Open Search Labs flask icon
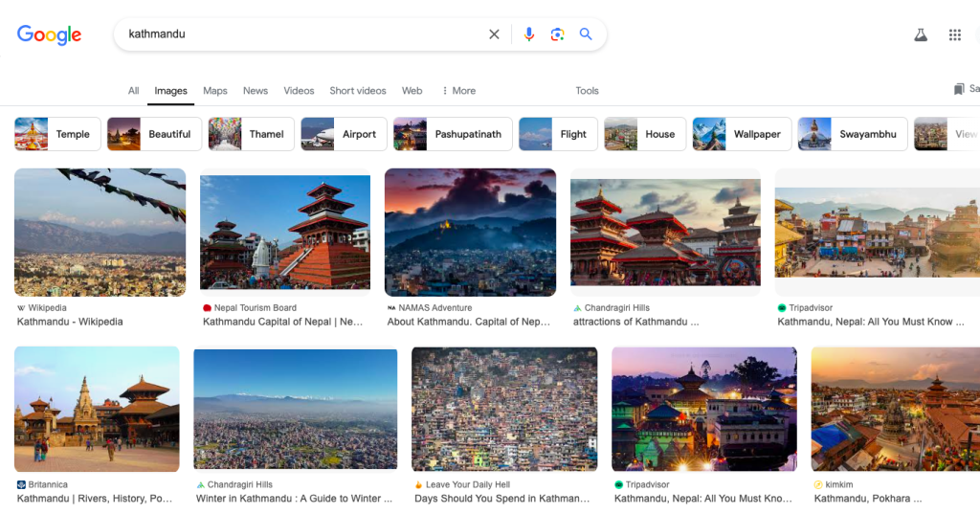The image size is (980, 514). (921, 35)
